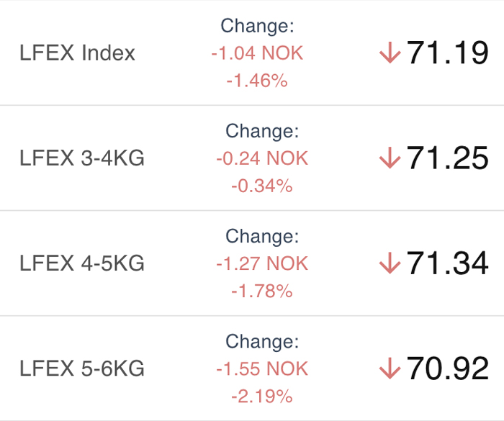Click the -2.19% percentage change
Screen dimensions: 504x421
262,397
